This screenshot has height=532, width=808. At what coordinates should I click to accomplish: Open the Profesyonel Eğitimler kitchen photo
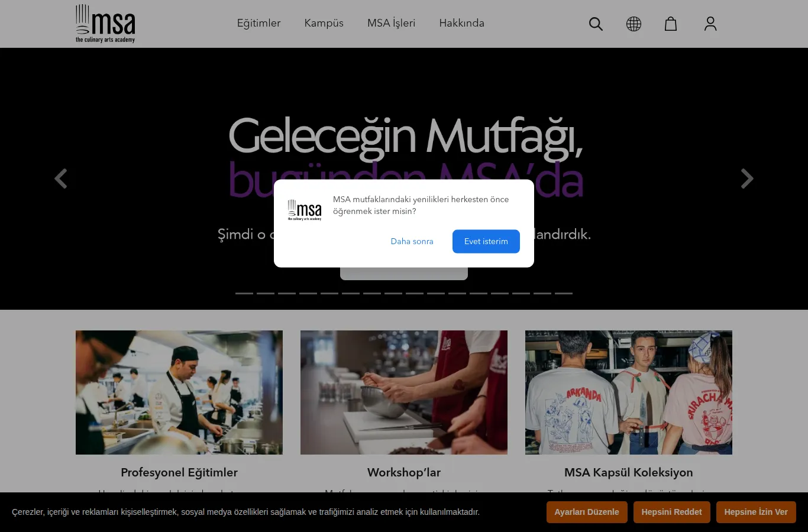[x=179, y=392]
